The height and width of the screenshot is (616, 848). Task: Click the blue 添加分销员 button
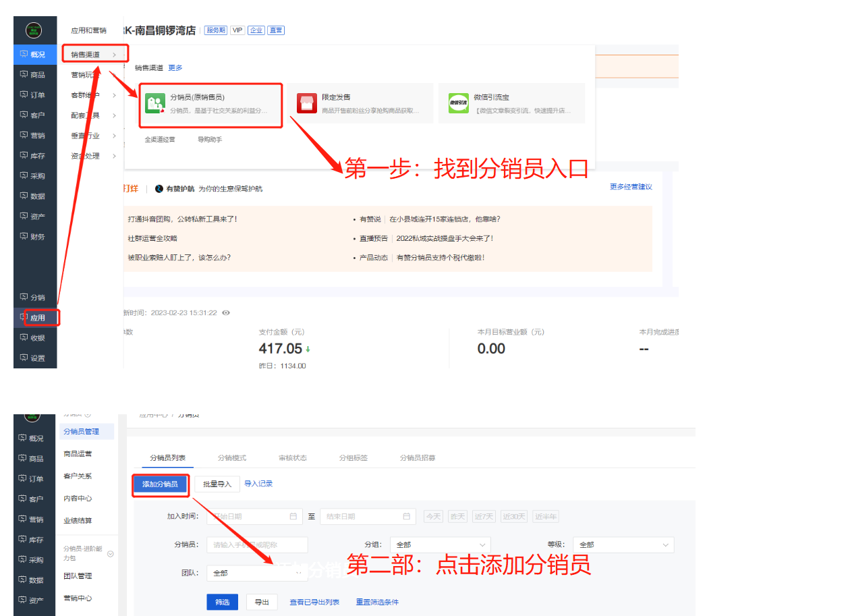[x=160, y=484]
